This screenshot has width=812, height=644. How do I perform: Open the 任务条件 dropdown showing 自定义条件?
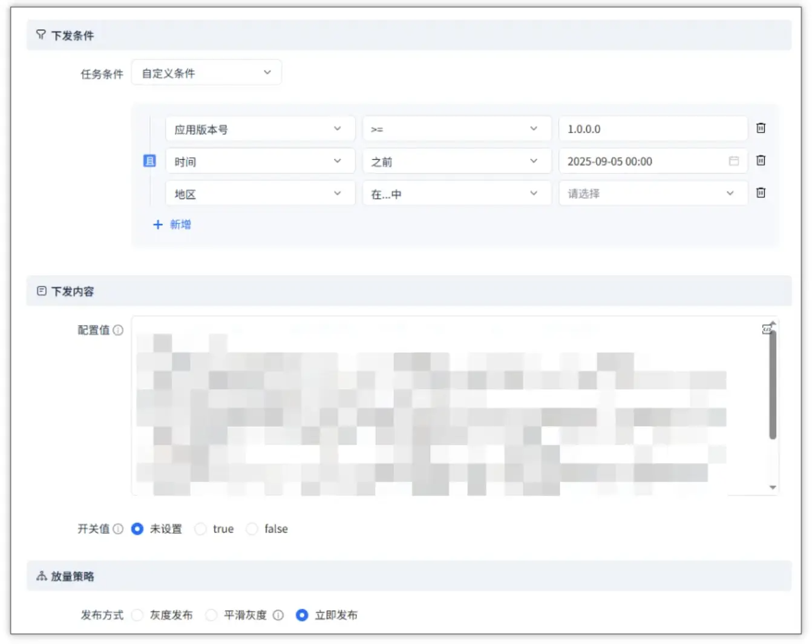[x=206, y=72]
